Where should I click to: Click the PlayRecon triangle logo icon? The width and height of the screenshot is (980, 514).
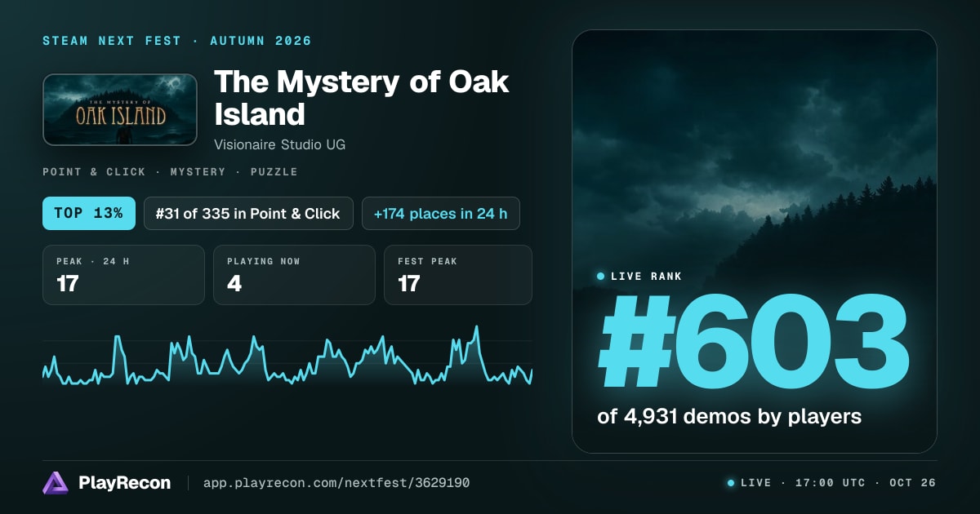(x=56, y=483)
